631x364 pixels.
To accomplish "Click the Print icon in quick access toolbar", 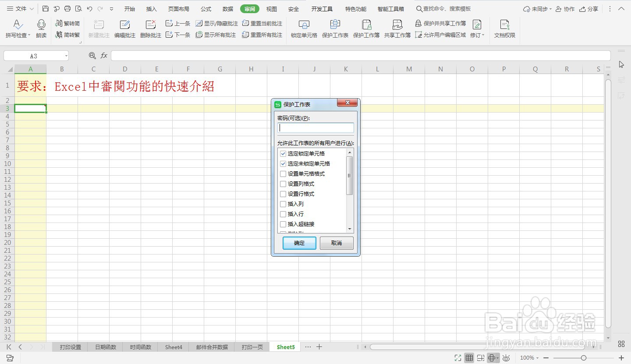I will (x=67, y=9).
